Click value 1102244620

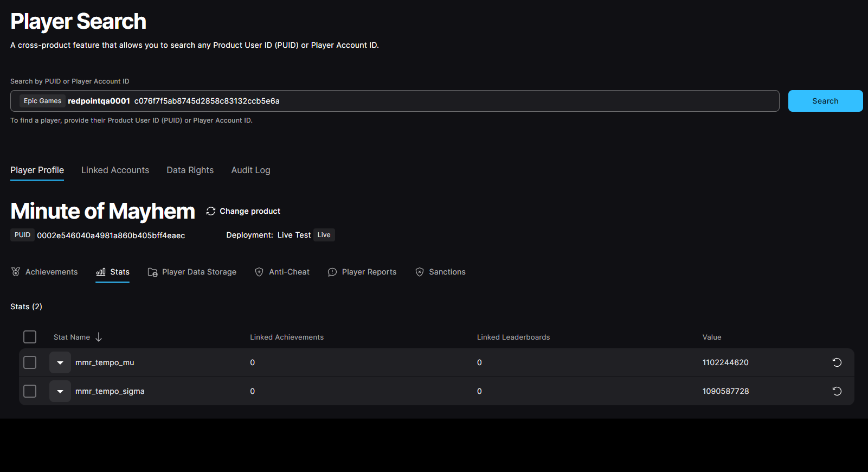coord(725,362)
